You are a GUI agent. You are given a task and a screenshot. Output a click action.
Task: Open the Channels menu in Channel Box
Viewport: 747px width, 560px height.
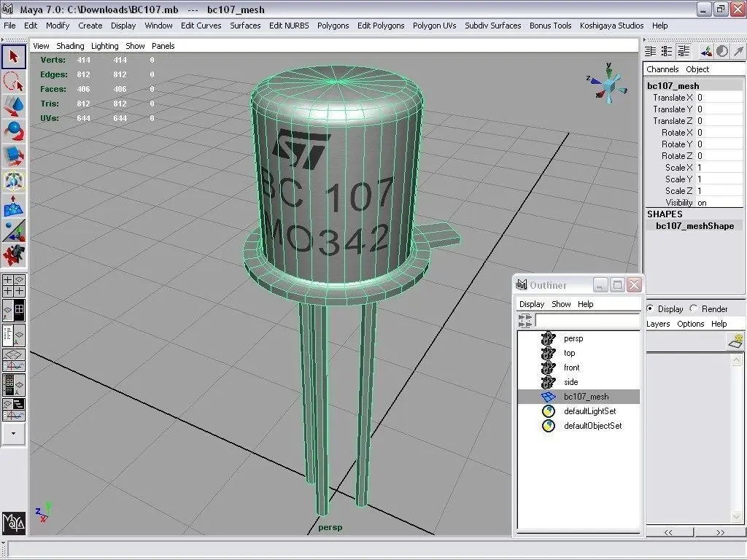click(x=662, y=69)
